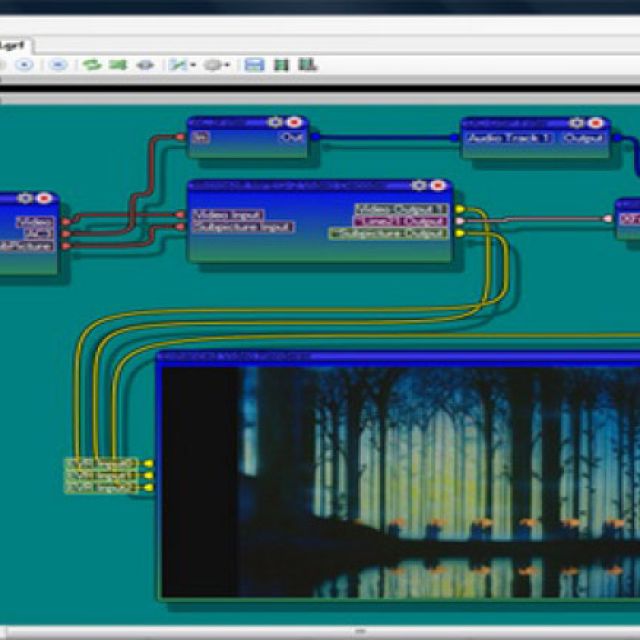Click the Video Input pin label
This screenshot has width=640, height=640.
[x=226, y=214]
